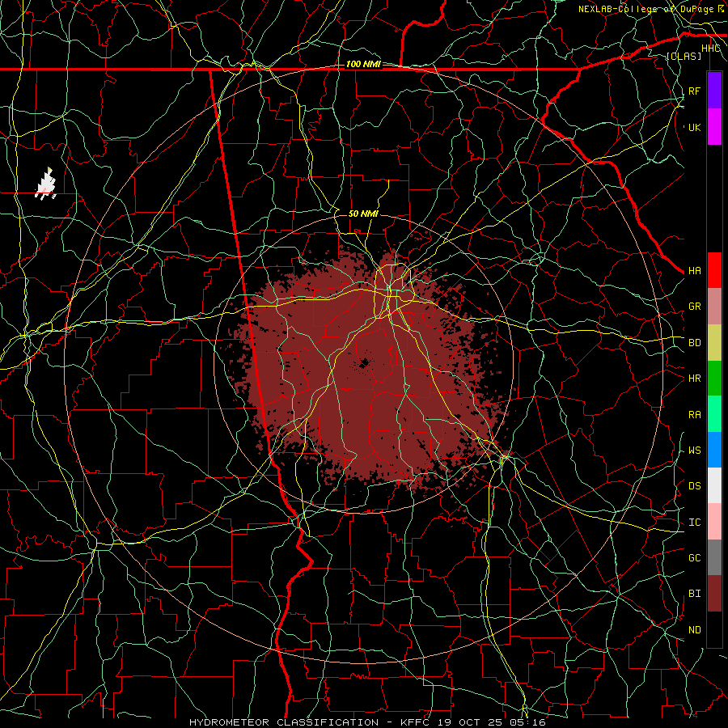Click the WS legend label
The image size is (728, 728).
point(694,451)
